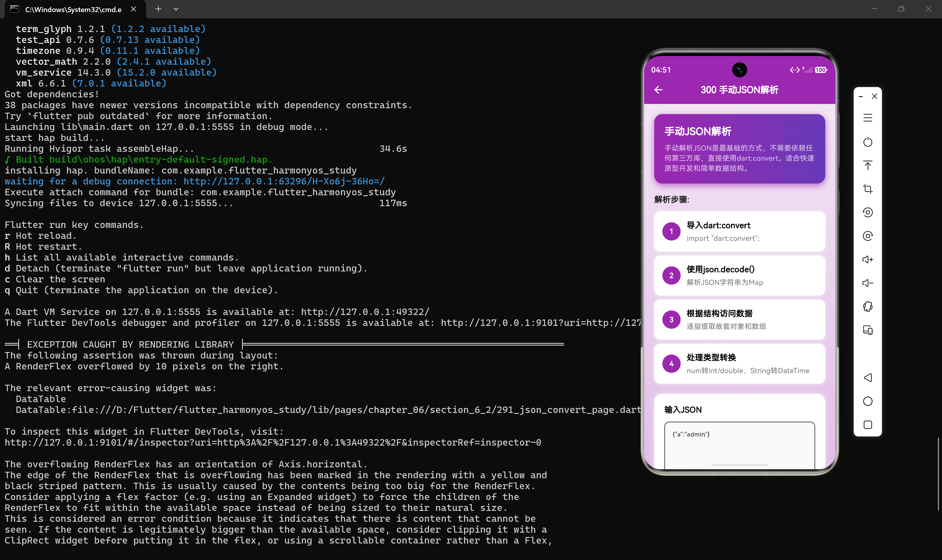Open the terminal profile dropdown arrow
This screenshot has width=942, height=560.
[176, 9]
